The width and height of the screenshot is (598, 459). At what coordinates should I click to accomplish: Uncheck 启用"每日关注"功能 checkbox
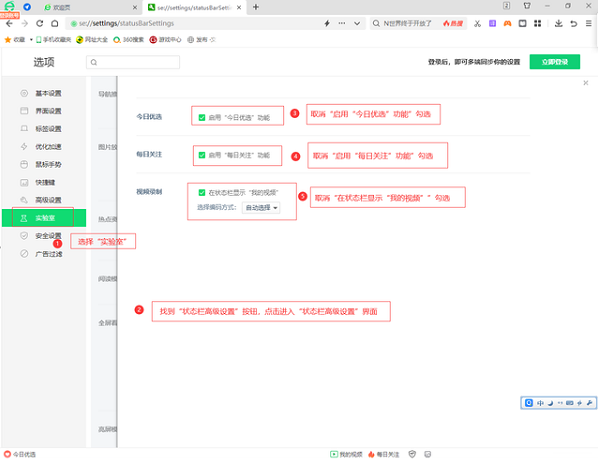pyautogui.click(x=202, y=155)
